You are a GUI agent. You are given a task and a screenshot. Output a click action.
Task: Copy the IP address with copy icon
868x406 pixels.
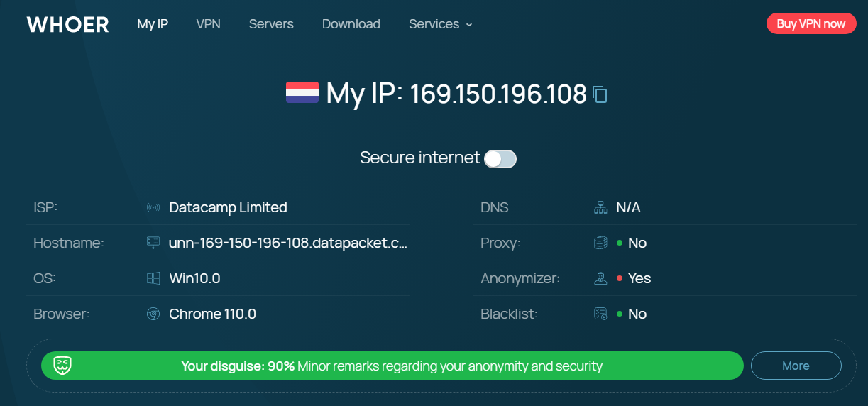click(600, 94)
